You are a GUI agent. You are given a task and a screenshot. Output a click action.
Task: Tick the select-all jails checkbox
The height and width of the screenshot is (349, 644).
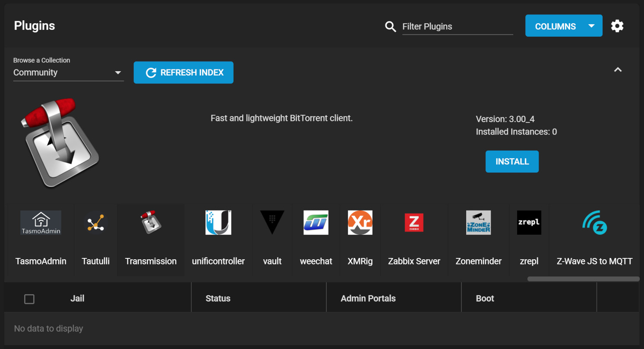[x=29, y=299]
